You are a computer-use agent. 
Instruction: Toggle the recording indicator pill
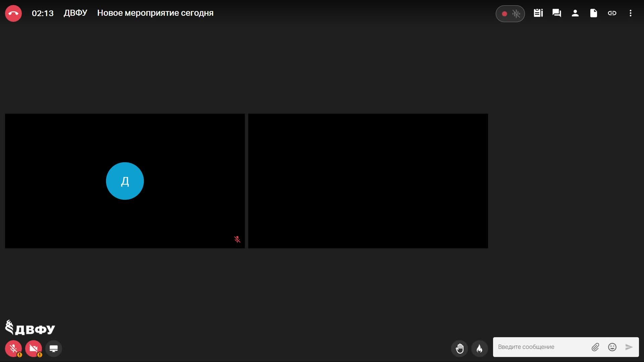tap(510, 14)
